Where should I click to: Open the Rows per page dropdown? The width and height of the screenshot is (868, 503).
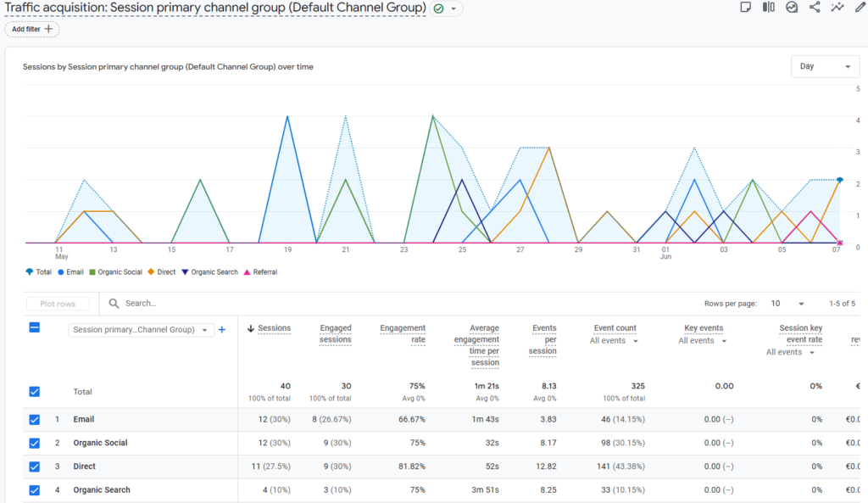tap(787, 304)
